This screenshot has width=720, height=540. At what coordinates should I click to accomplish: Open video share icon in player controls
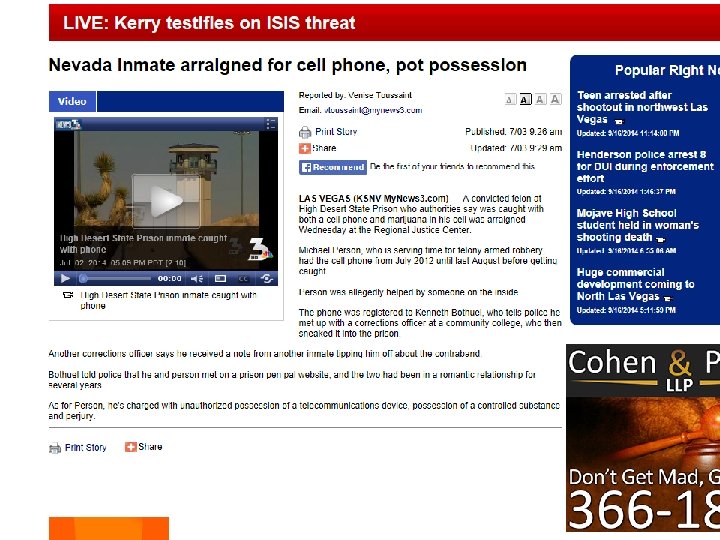tap(266, 278)
